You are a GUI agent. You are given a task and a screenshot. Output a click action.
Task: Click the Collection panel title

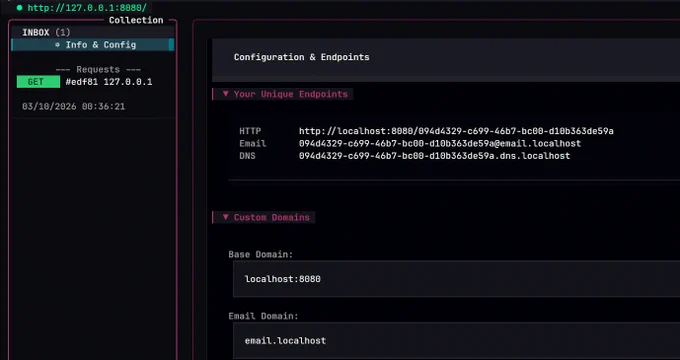pos(136,20)
